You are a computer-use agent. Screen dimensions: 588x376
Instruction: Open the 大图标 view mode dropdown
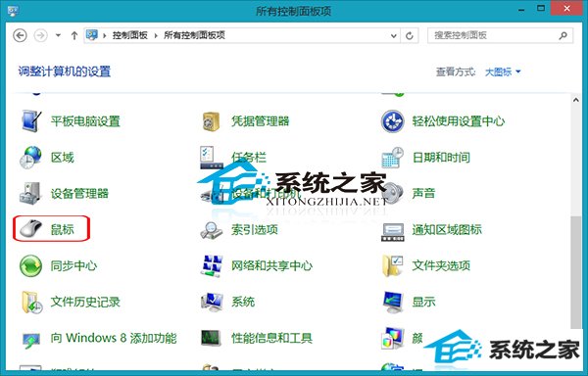[x=503, y=71]
